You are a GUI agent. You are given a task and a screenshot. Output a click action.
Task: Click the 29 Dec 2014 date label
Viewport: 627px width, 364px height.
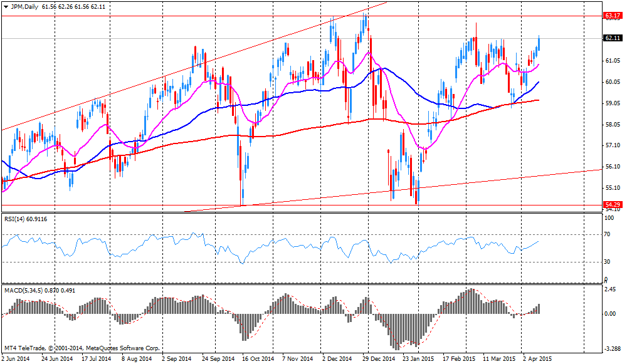[379, 359]
